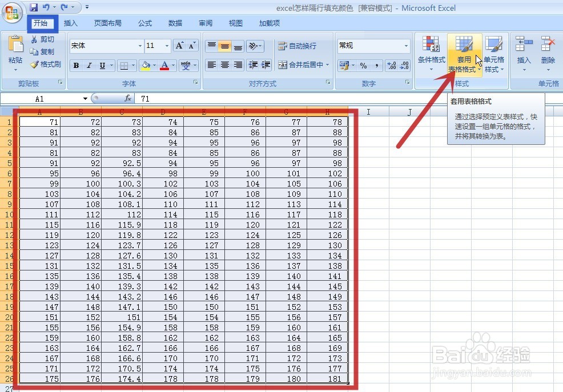Redo the last action
This screenshot has width=563, height=392.
coord(65,7)
